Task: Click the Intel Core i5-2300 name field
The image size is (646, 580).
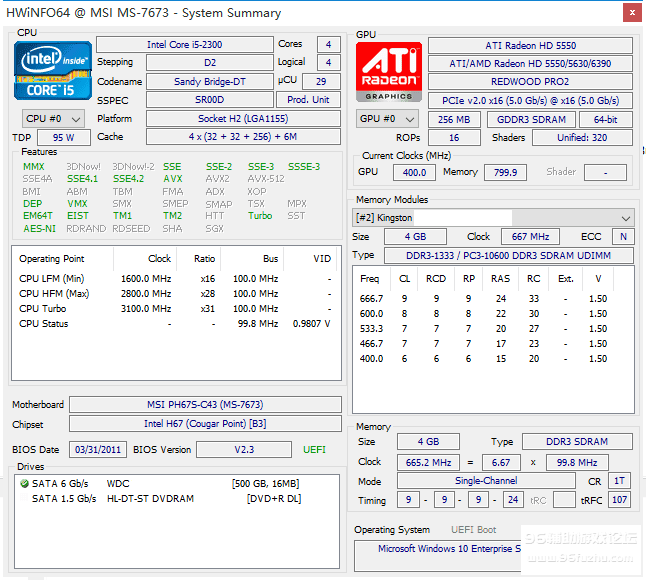Action: [x=184, y=45]
